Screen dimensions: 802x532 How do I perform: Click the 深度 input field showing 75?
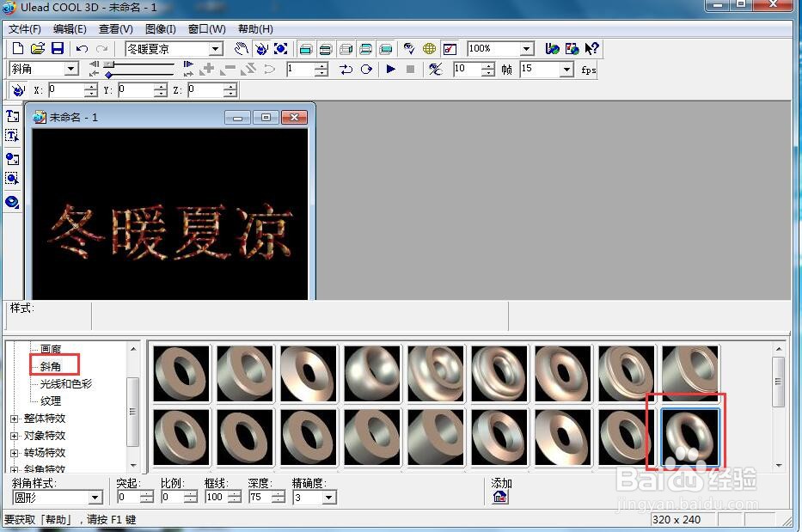pos(260,498)
